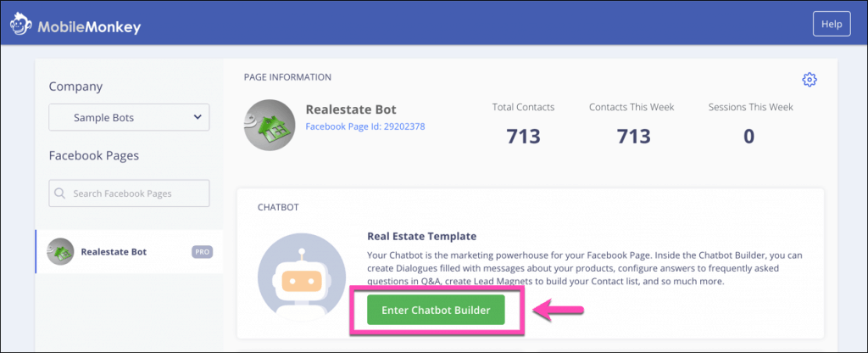Open Facebook Page Id: 29202378 link
Screen dimensions: 868x353
click(x=365, y=126)
